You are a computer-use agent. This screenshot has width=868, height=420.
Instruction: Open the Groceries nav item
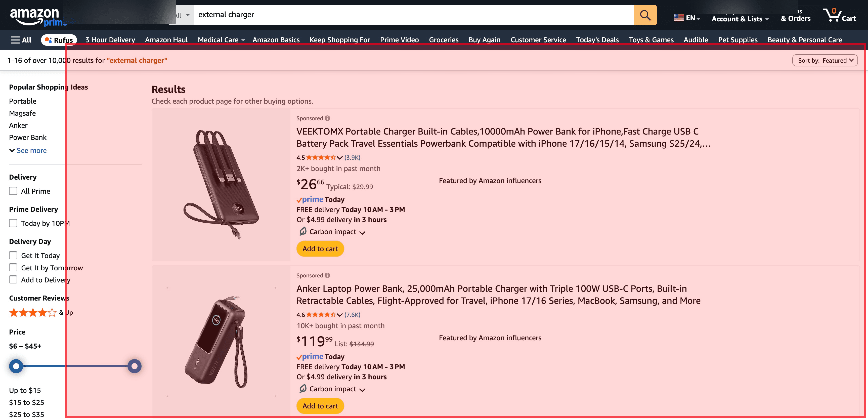click(444, 39)
